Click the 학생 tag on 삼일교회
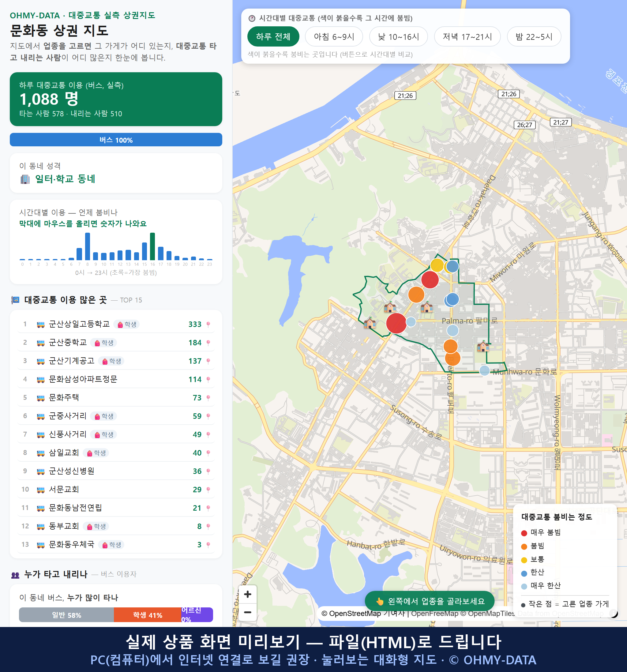This screenshot has width=627, height=672. pyautogui.click(x=96, y=453)
